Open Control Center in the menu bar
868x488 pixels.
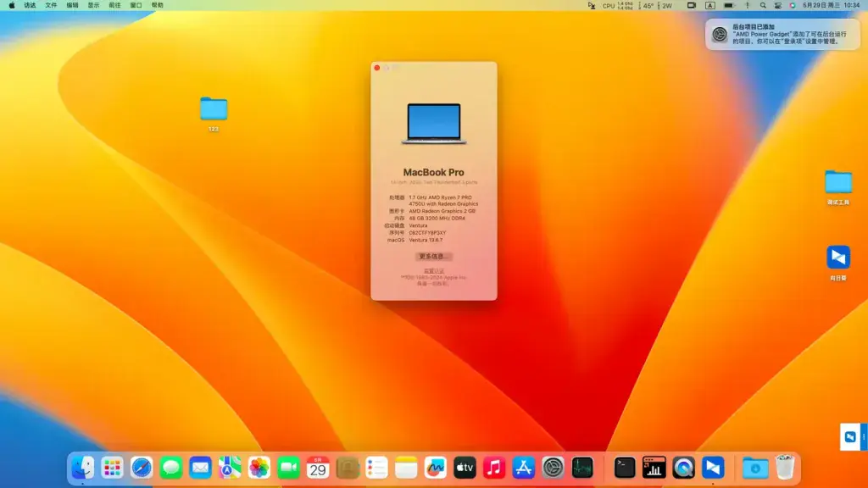click(x=778, y=6)
